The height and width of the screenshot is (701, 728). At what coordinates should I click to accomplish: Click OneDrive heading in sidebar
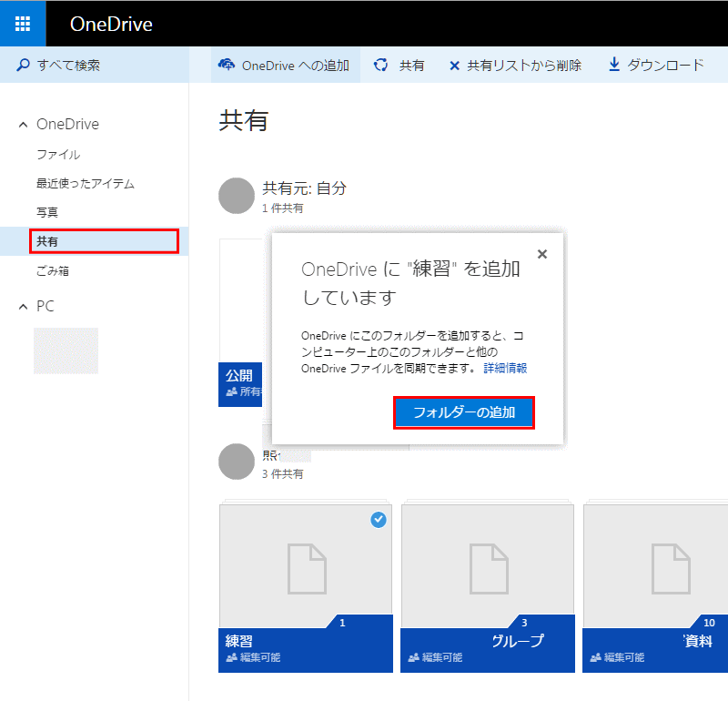pos(67,124)
